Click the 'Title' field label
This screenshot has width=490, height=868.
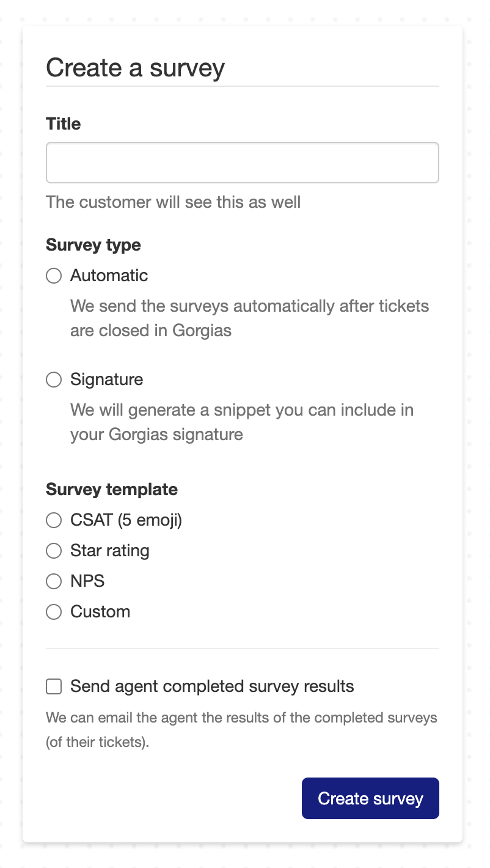tap(64, 124)
